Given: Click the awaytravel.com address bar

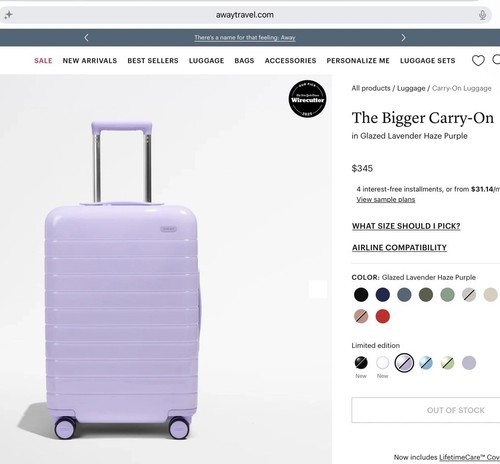Looking at the screenshot, I should (245, 15).
